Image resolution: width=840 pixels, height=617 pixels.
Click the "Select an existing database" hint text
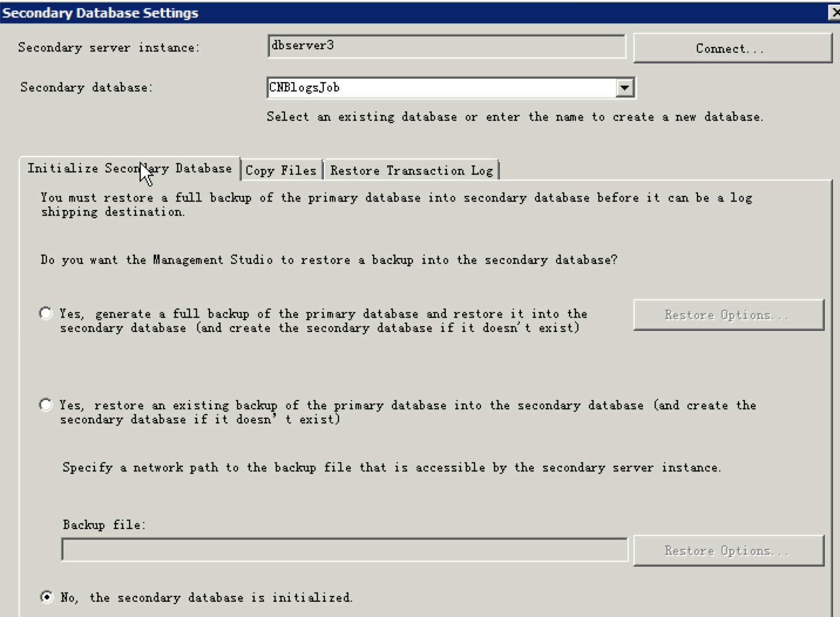(514, 117)
